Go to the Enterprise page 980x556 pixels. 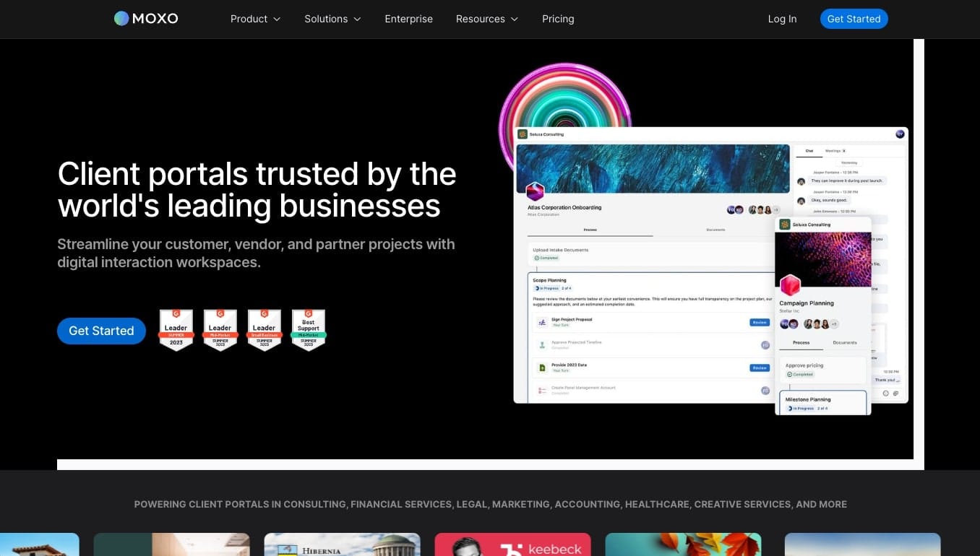point(408,19)
